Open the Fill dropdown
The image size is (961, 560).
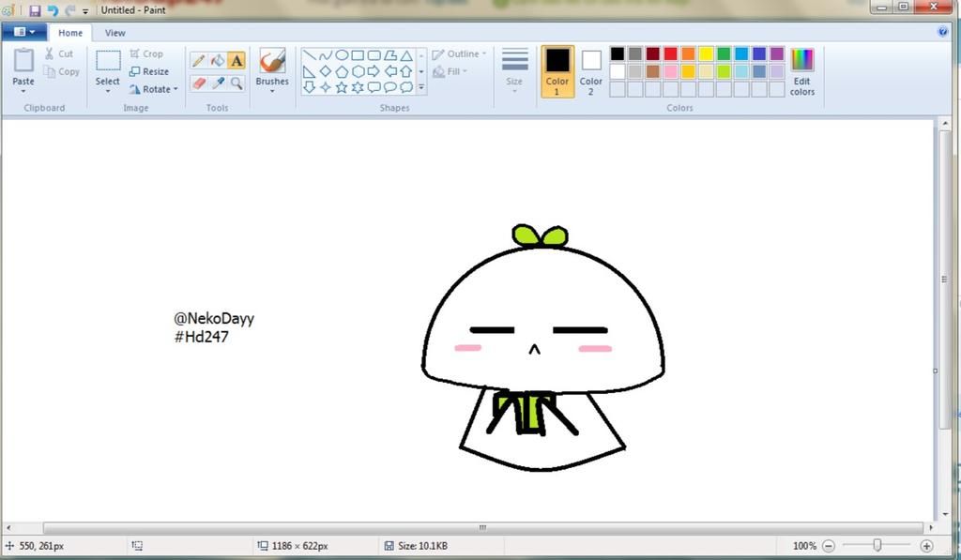450,71
